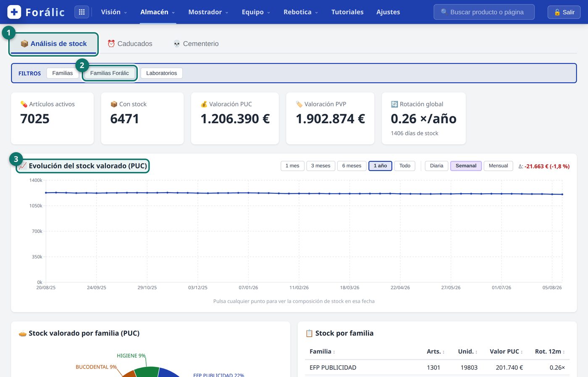Image resolution: width=588 pixels, height=377 pixels.
Task: Switch to the Análisis de stock tab
Action: (54, 44)
